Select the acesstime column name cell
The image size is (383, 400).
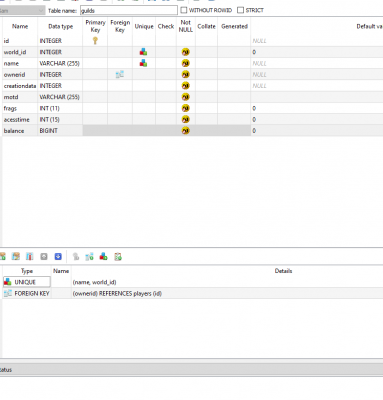coord(20,119)
